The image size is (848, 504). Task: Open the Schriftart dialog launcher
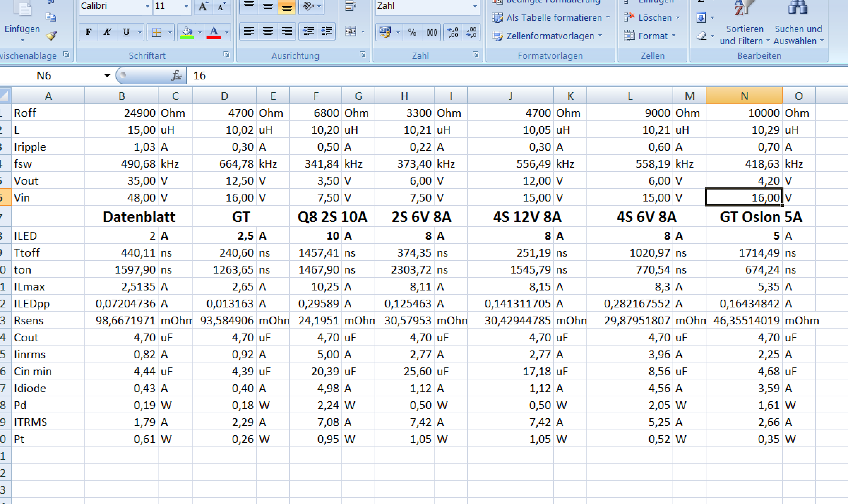click(x=226, y=55)
